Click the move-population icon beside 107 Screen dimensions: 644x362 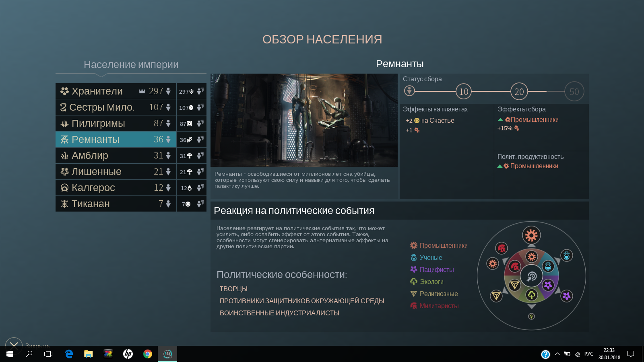(200, 107)
